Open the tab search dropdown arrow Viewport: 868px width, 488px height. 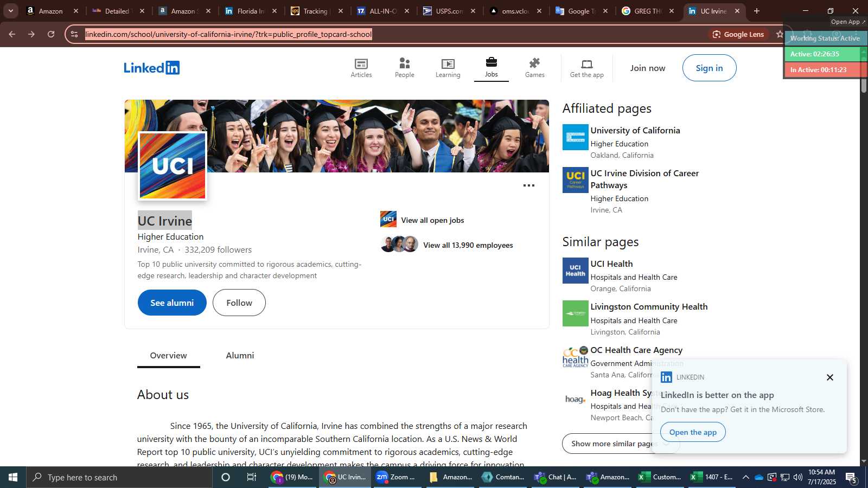click(10, 11)
